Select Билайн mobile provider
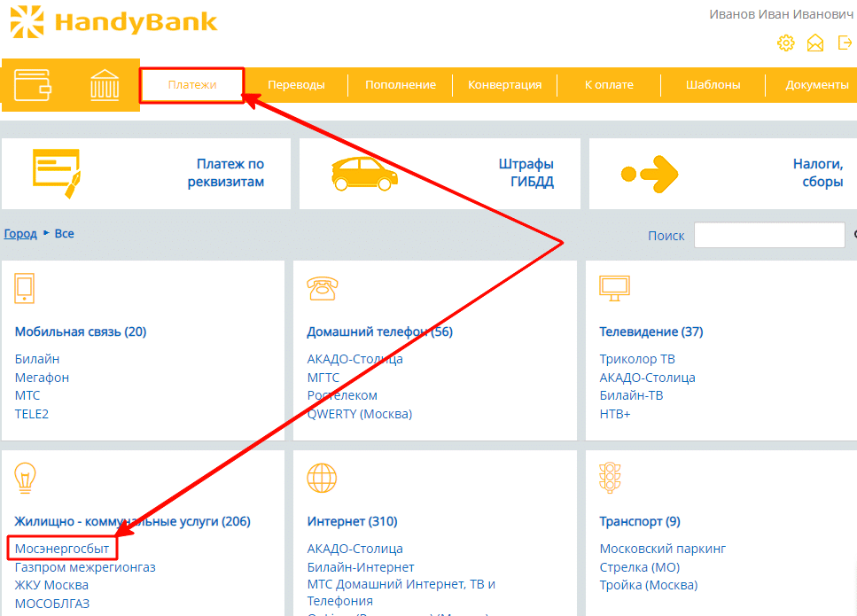The height and width of the screenshot is (616, 857). tap(37, 359)
